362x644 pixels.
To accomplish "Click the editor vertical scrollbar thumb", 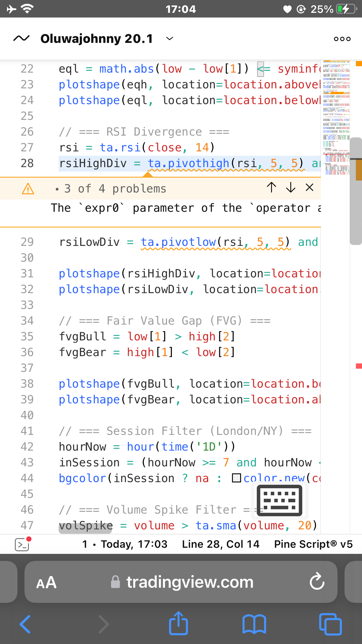I will pyautogui.click(x=356, y=191).
